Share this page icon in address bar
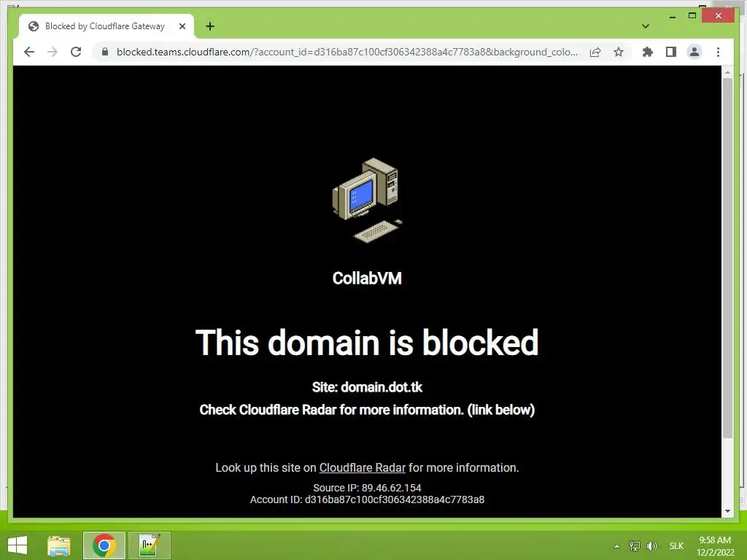Image resolution: width=747 pixels, height=560 pixels. coord(595,52)
